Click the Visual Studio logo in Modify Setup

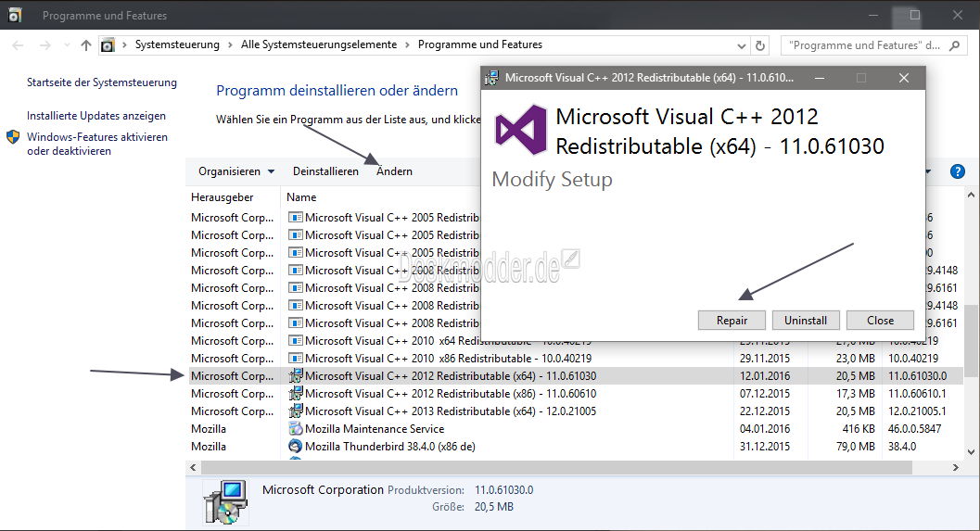[521, 130]
